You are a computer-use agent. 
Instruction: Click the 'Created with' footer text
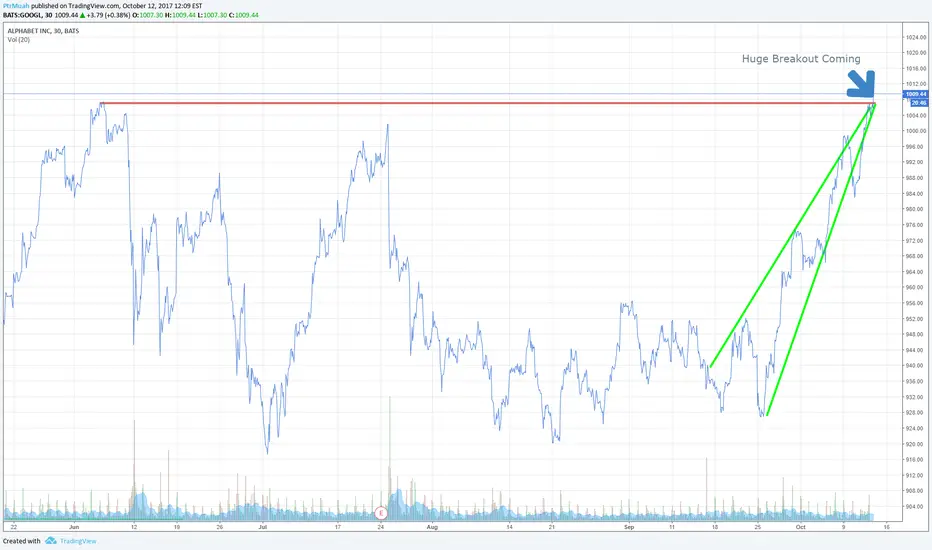21,541
